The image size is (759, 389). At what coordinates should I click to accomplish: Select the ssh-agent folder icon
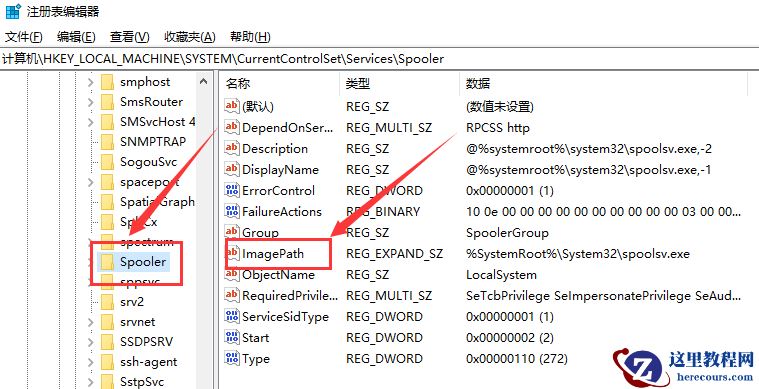[x=107, y=362]
